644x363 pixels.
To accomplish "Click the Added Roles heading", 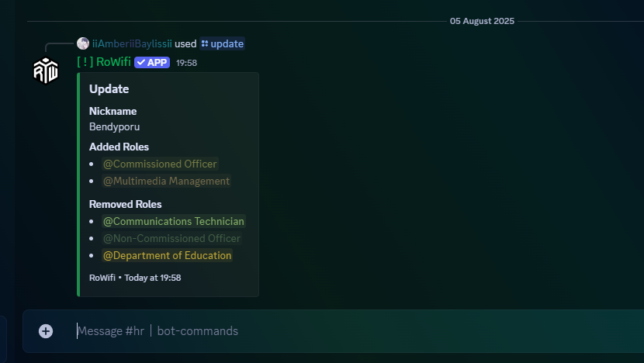I will [119, 147].
